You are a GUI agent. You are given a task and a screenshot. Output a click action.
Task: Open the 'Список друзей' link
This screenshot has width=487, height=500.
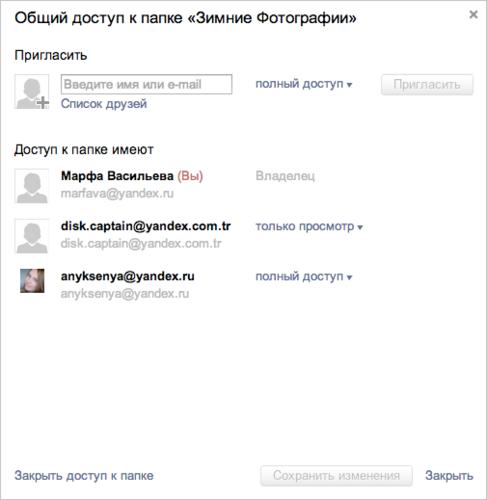point(104,104)
